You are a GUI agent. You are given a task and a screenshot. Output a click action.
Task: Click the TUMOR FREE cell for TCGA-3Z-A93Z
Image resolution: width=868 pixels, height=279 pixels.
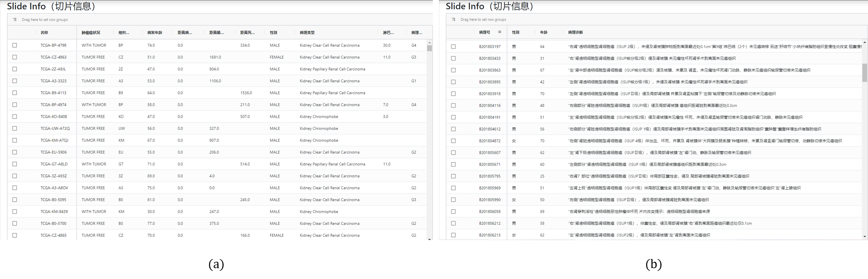[x=93, y=176]
